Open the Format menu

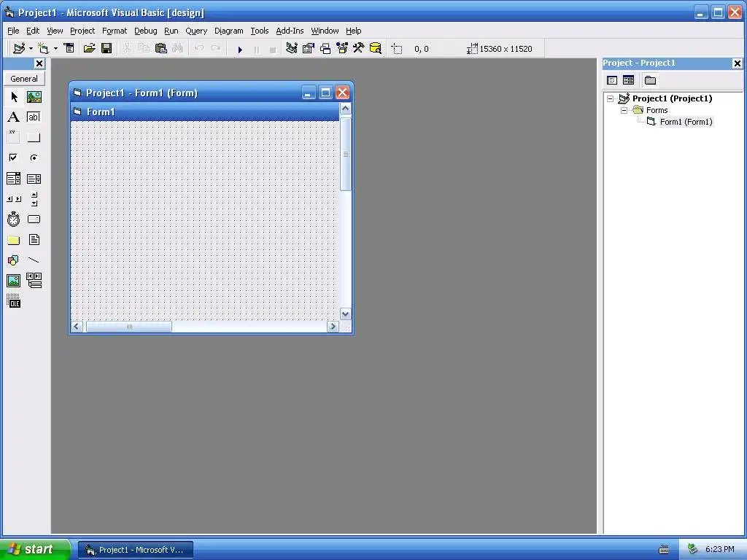click(x=115, y=31)
